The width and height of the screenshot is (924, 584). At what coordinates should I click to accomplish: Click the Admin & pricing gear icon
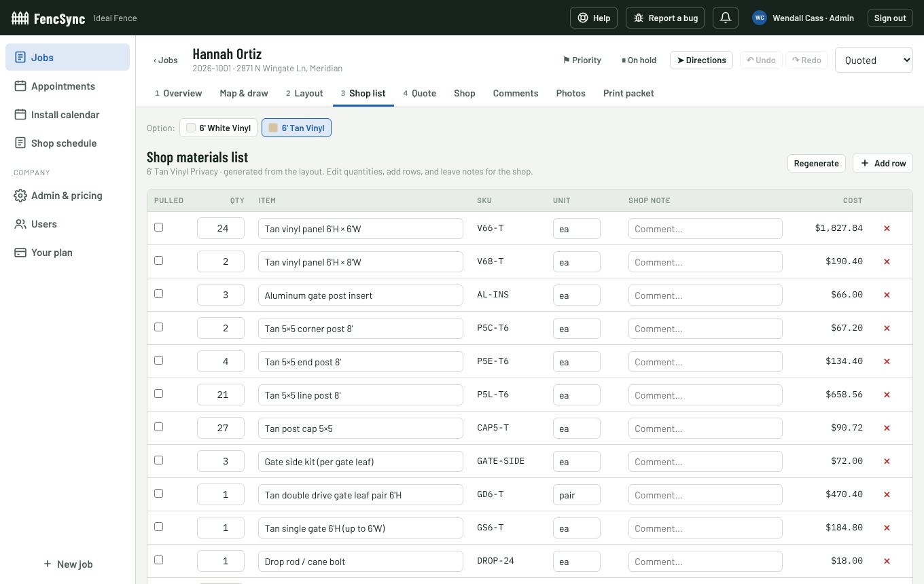(x=20, y=196)
